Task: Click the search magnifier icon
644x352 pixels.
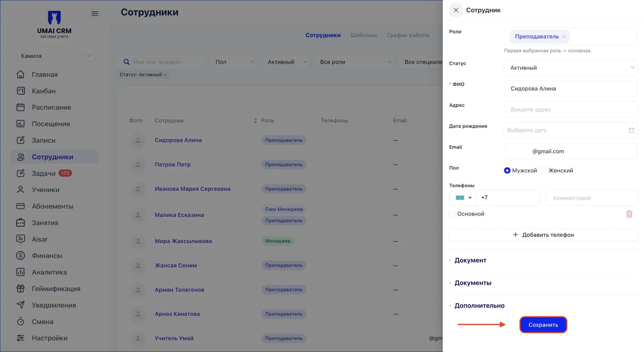Action: coord(126,62)
